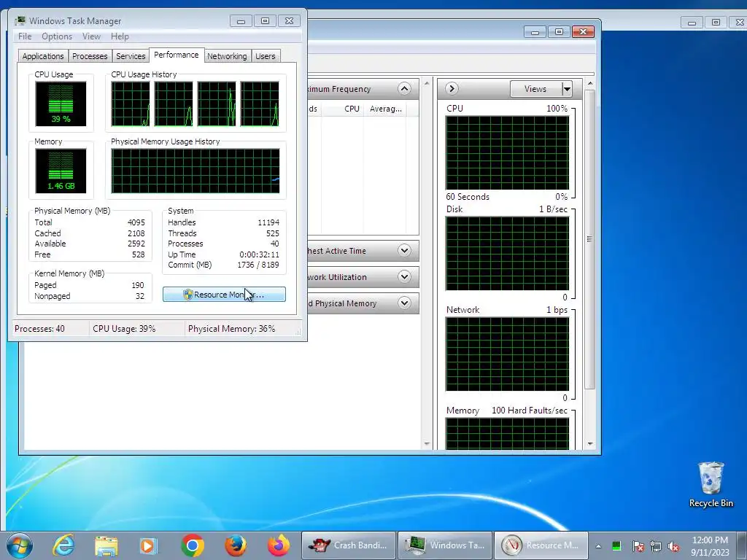Launch Windows Media Player from the taskbar
The image size is (747, 560).
[x=147, y=545]
